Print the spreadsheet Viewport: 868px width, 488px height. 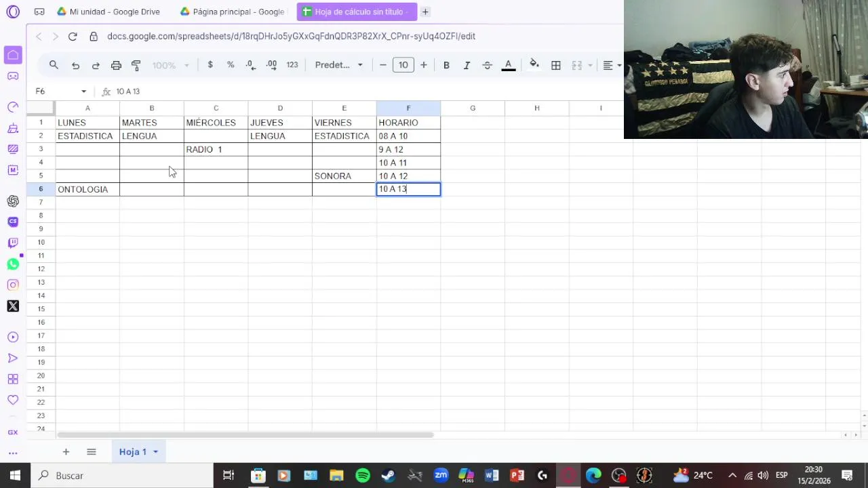116,65
